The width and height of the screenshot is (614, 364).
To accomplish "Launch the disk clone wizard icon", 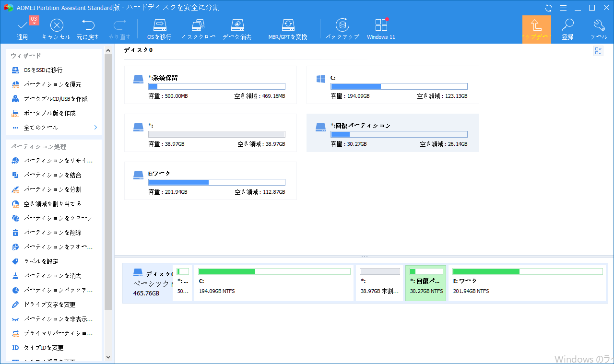I will pos(198,25).
